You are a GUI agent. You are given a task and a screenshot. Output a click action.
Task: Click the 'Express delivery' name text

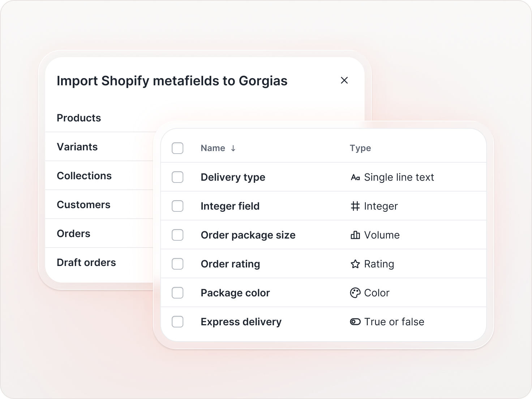[241, 322]
